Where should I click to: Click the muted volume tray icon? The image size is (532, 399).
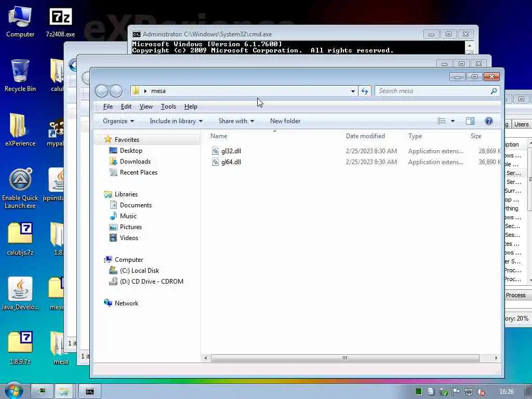[481, 392]
